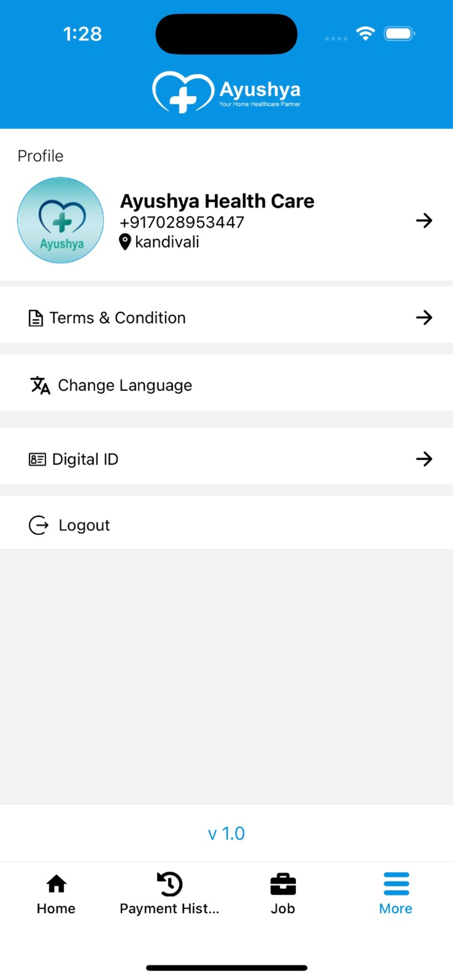Click the Terms & Condition document icon
Screen dimensions: 453x980
tap(36, 318)
